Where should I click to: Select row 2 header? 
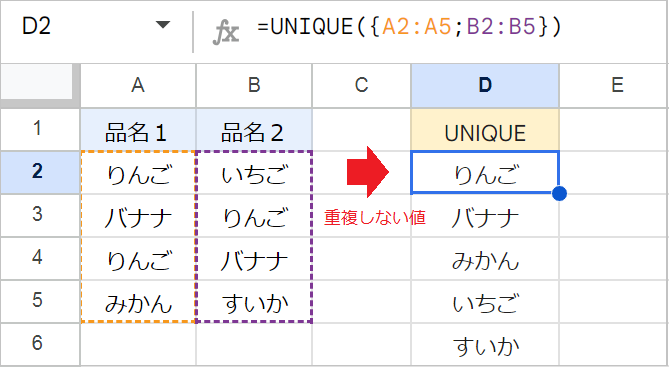40,172
